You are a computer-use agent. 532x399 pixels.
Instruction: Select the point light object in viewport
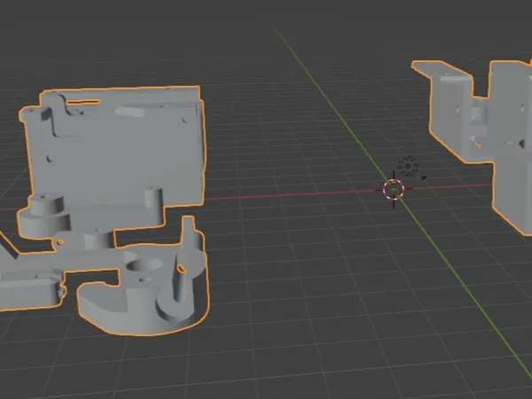pos(408,167)
